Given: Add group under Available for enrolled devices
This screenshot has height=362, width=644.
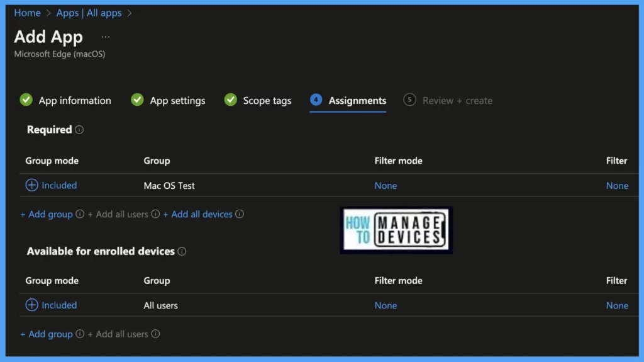Looking at the screenshot, I should click(47, 334).
